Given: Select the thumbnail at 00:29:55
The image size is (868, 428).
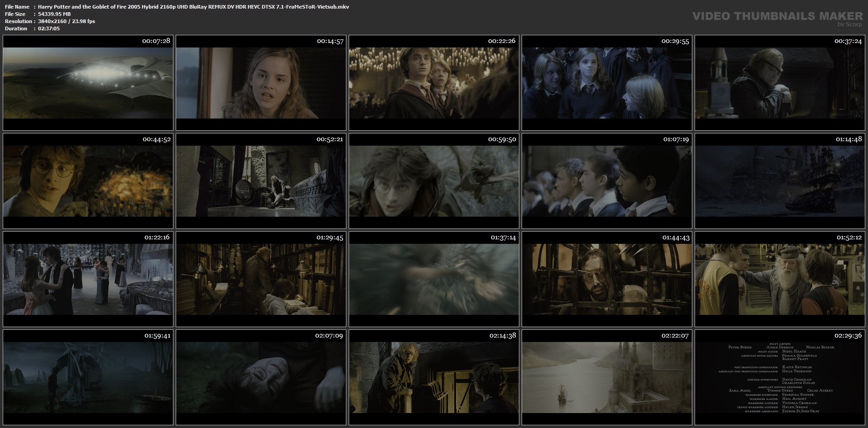Looking at the screenshot, I should coord(607,83).
